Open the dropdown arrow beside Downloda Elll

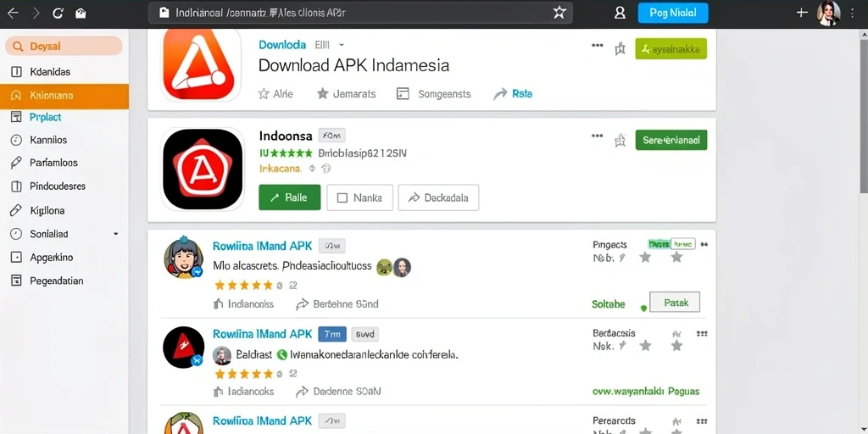[x=342, y=45]
